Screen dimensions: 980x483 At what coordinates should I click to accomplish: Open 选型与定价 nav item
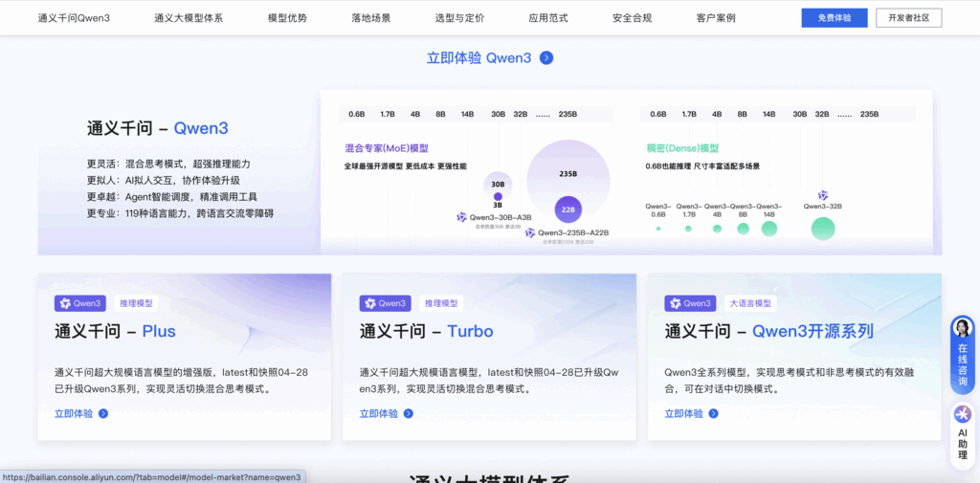click(459, 18)
